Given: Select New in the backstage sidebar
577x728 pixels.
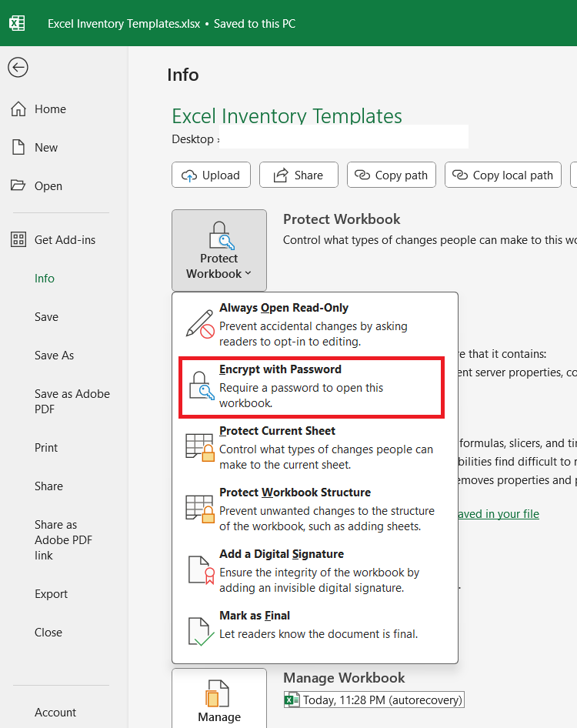Looking at the screenshot, I should click(x=46, y=148).
